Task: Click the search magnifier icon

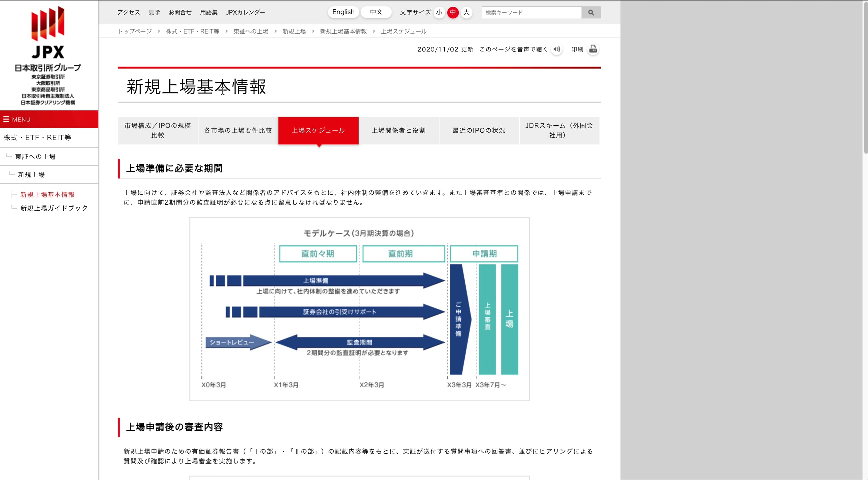Action: (591, 12)
